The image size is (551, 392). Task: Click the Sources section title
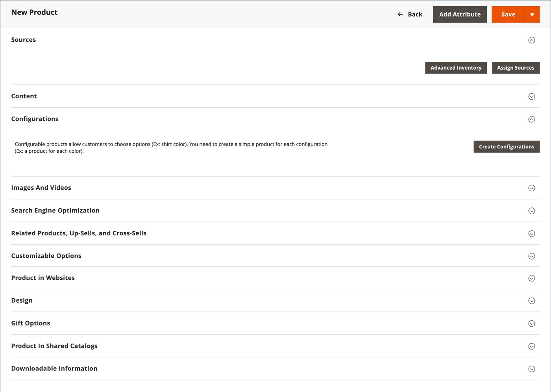tap(24, 40)
